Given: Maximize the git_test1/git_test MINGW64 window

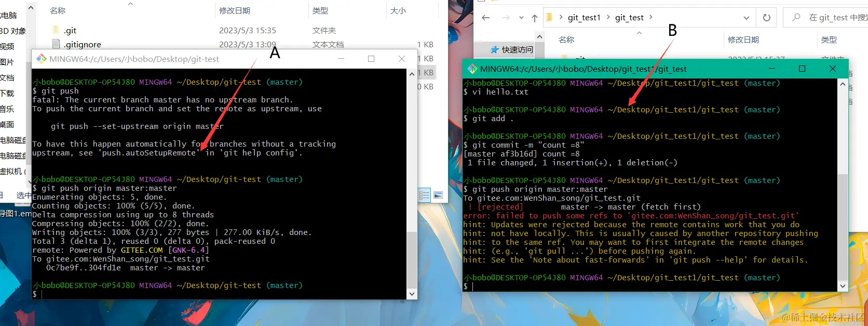Looking at the screenshot, I should pos(802,69).
